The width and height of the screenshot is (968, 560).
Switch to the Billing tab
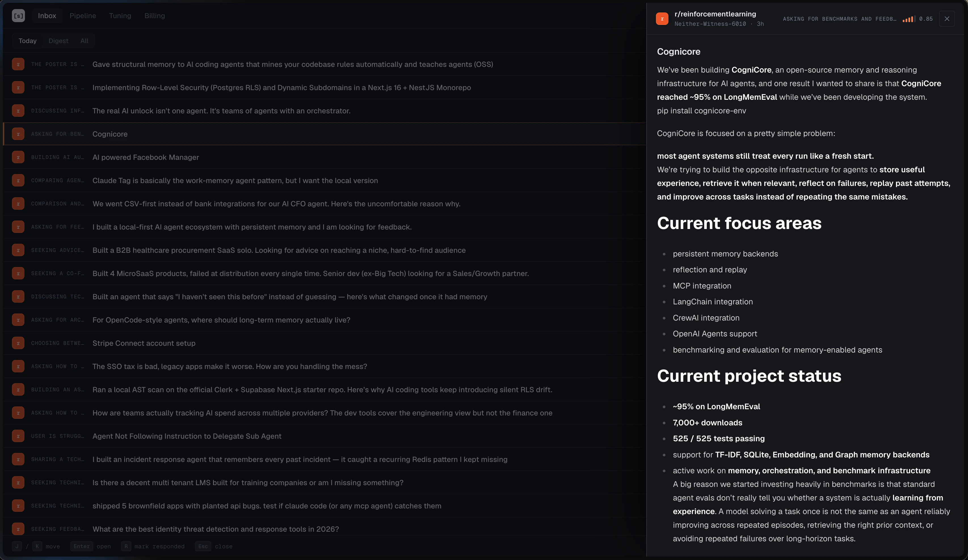click(x=154, y=16)
